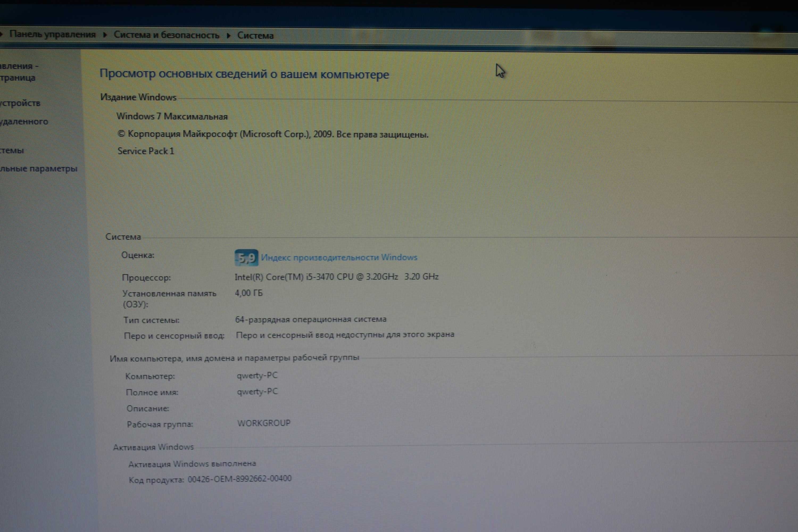Click pen and touch unavailable text
Image resolution: width=798 pixels, height=532 pixels.
345,335
